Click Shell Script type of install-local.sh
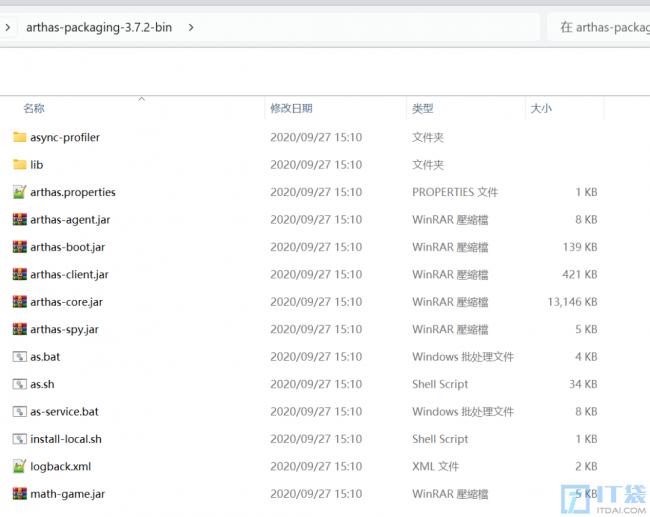This screenshot has height=517, width=650. point(440,439)
